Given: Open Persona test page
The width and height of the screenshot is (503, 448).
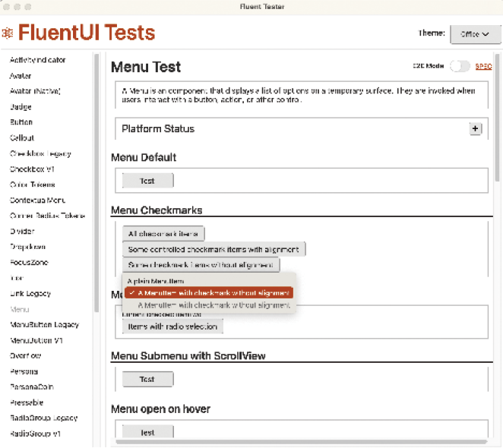Looking at the screenshot, I should [24, 371].
